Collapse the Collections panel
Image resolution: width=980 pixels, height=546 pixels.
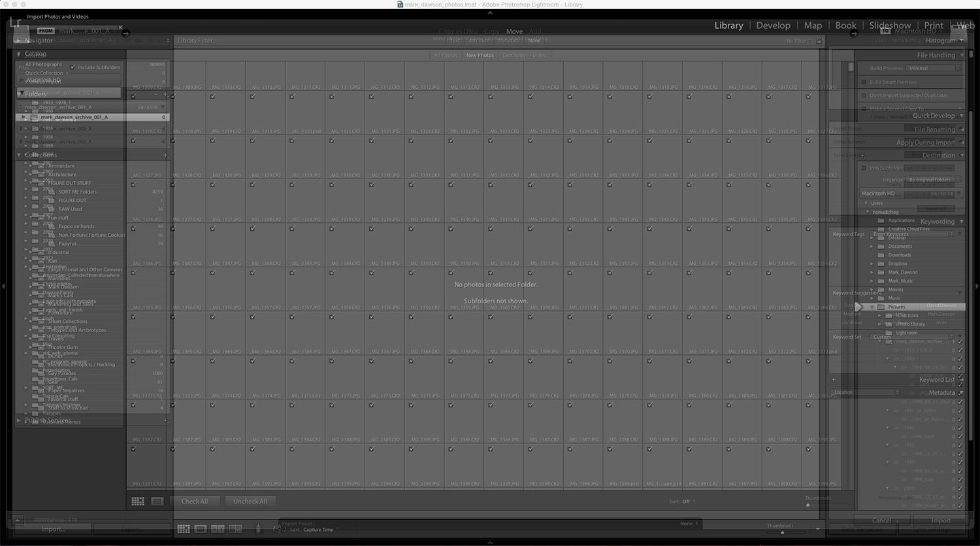click(18, 155)
